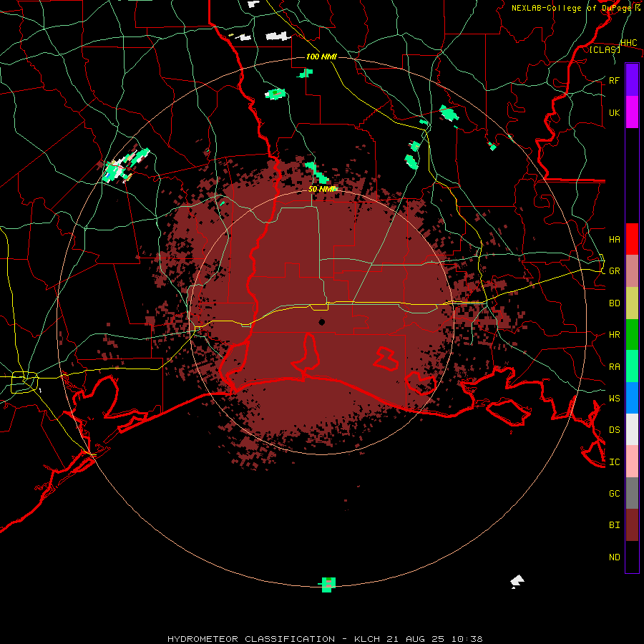This screenshot has width=644, height=644.
Task: Select the IC light pink legend swatch
Action: pyautogui.click(x=632, y=462)
